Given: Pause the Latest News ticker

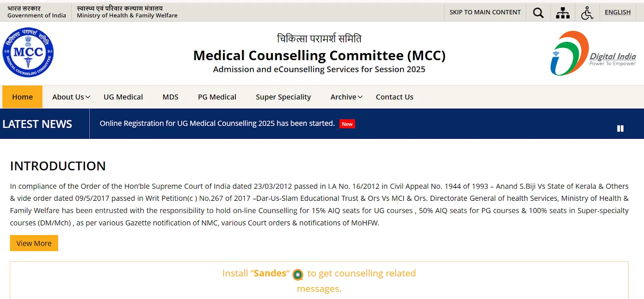Looking at the screenshot, I should click(620, 128).
